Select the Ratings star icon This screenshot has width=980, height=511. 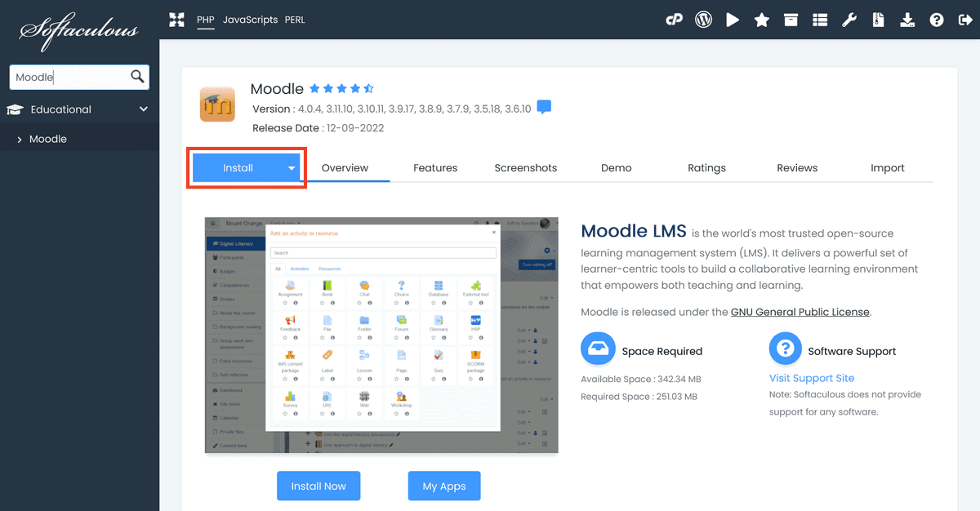(761, 19)
